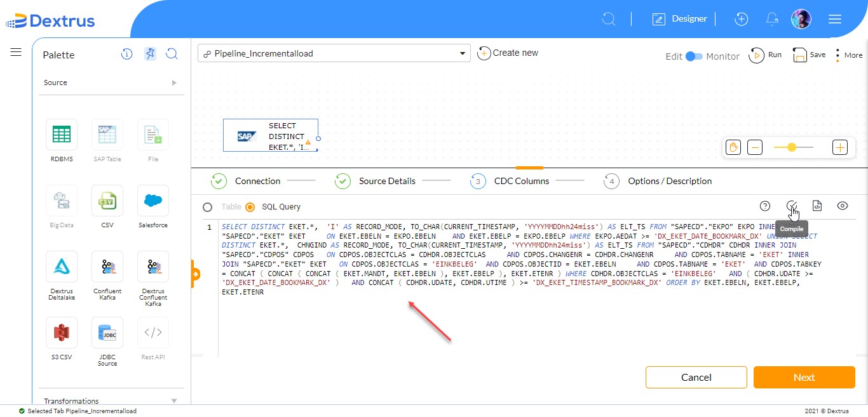Click the Compile query icon
This screenshot has height=417, width=868.
point(792,206)
